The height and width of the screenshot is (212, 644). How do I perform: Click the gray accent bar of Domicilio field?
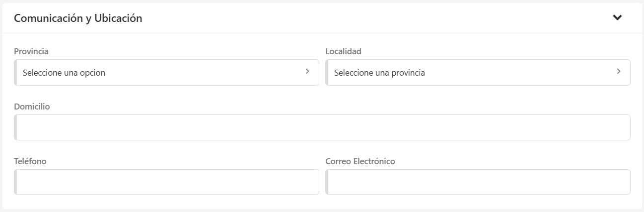coord(15,127)
